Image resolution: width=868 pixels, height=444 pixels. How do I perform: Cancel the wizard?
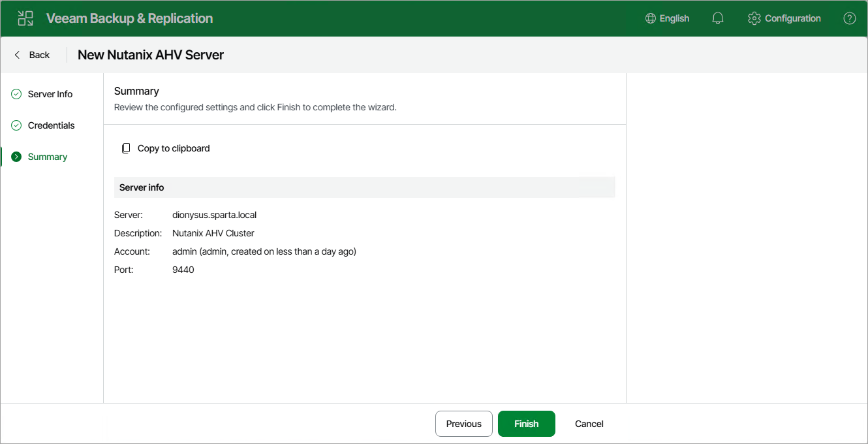point(589,424)
